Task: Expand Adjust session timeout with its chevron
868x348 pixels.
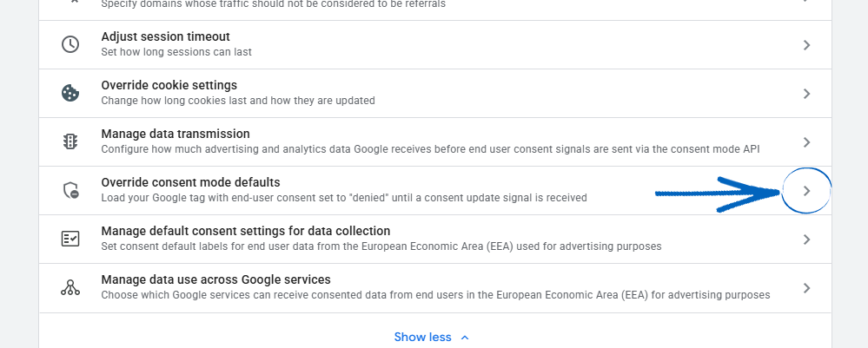Action: [x=806, y=45]
